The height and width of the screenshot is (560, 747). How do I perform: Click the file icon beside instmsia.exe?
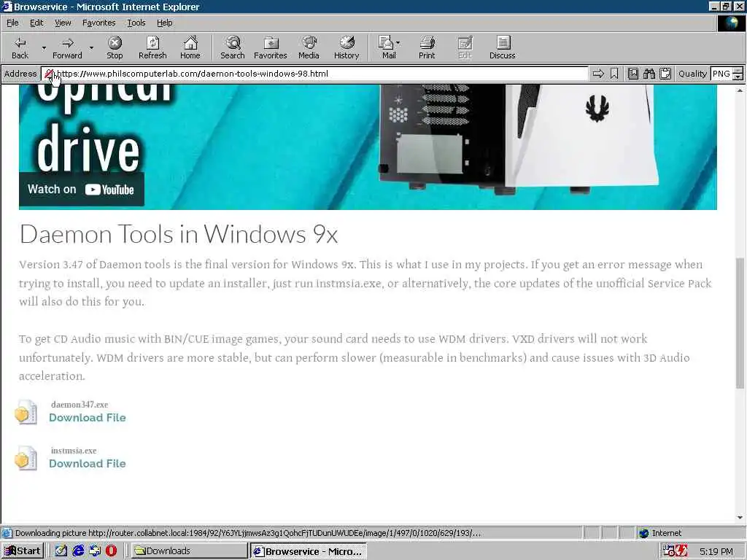click(26, 458)
